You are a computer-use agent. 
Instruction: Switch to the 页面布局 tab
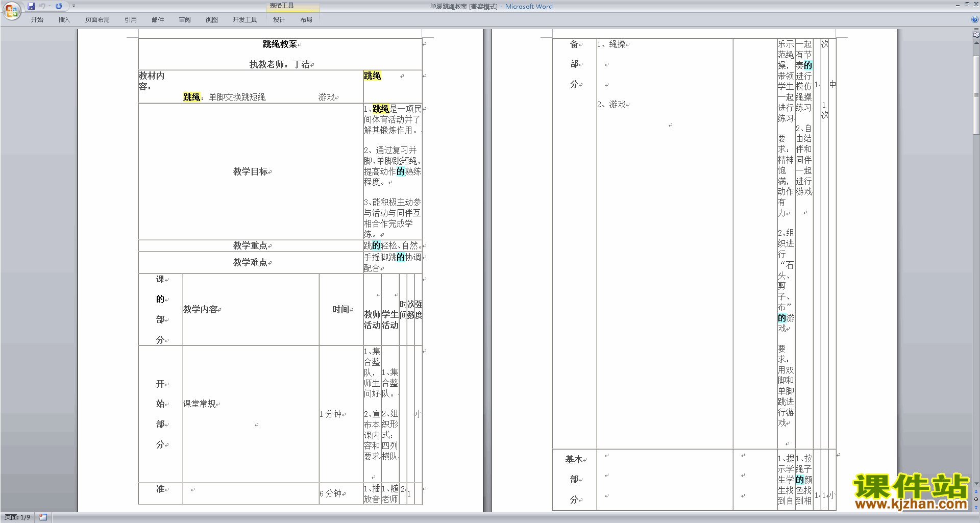(x=97, y=20)
